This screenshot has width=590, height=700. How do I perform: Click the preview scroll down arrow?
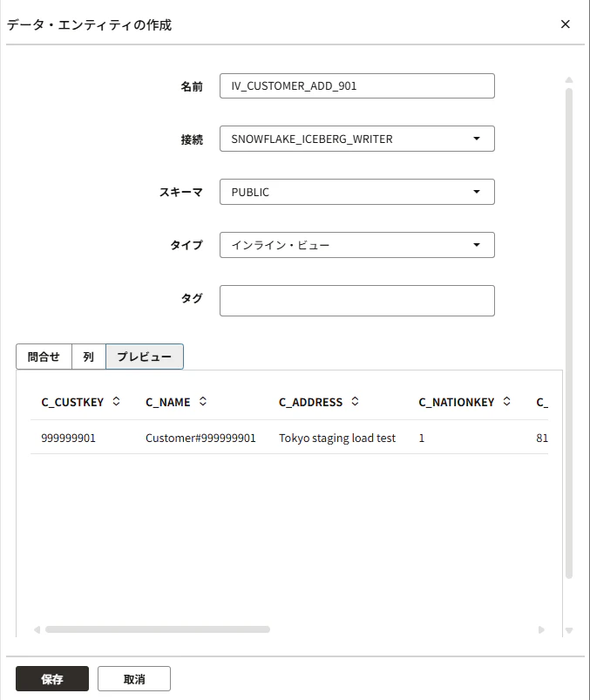tap(569, 631)
